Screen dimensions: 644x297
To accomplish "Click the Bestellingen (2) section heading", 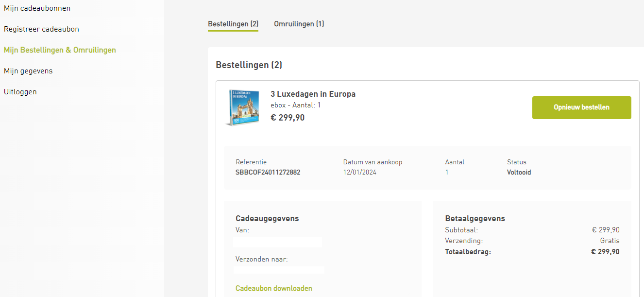I will click(249, 65).
